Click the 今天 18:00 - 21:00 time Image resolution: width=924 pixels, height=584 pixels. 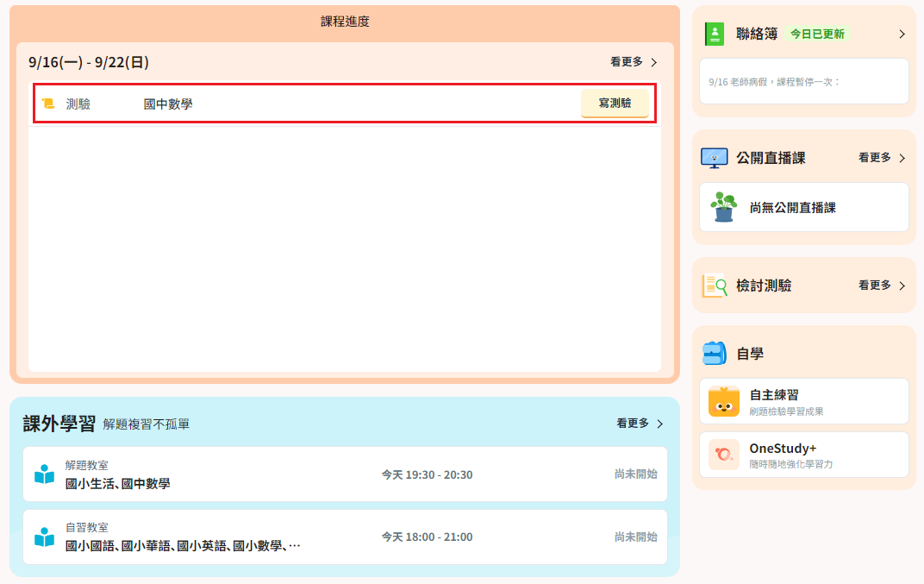point(428,537)
